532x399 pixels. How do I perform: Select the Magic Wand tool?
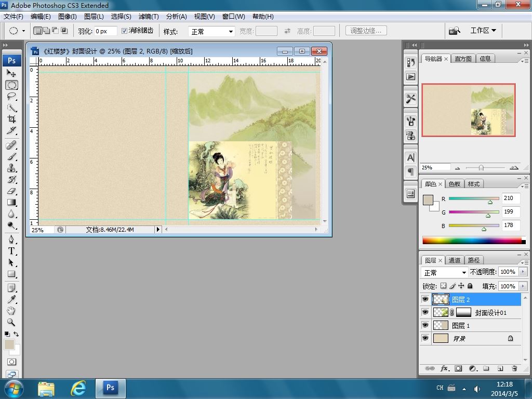pyautogui.click(x=11, y=108)
